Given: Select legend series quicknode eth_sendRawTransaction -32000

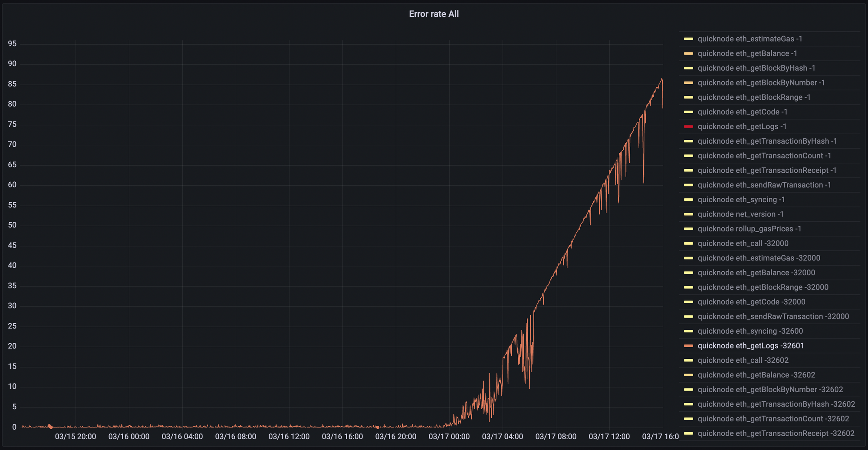Looking at the screenshot, I should pyautogui.click(x=773, y=316).
